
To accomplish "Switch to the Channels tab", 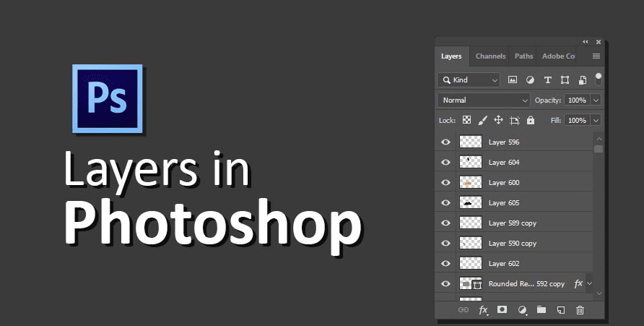I will [490, 56].
